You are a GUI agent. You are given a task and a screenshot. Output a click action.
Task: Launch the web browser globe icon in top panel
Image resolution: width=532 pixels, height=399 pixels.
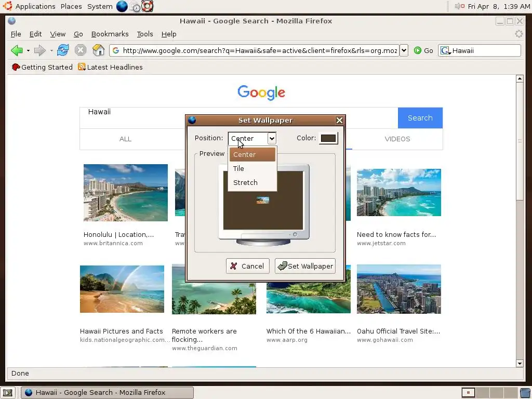(x=122, y=6)
